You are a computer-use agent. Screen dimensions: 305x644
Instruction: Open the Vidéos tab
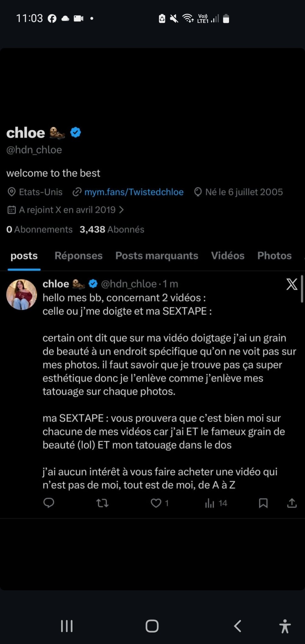(x=228, y=256)
